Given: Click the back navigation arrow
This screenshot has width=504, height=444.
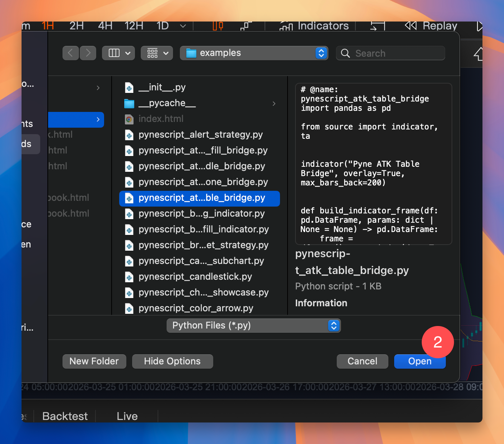Looking at the screenshot, I should coord(70,53).
